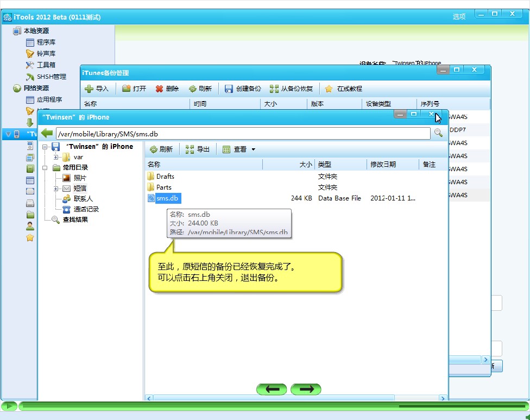Click the play button on bottom bar

(x=9, y=406)
